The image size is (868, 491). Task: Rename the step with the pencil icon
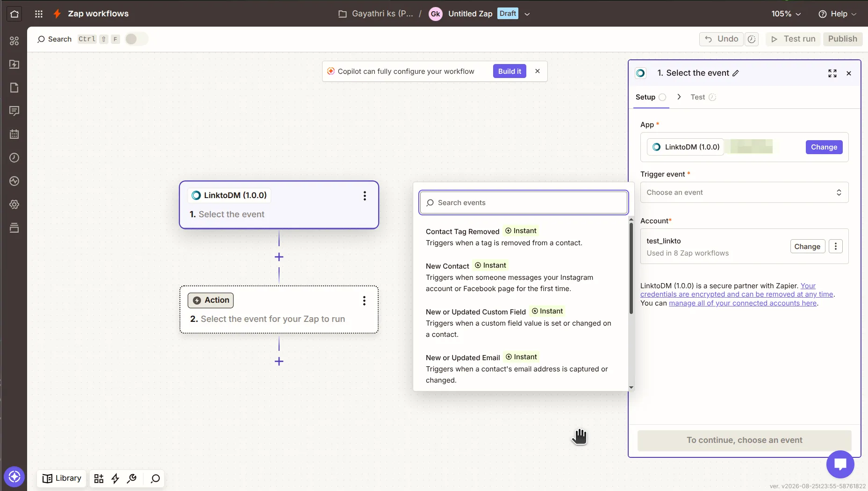tap(736, 73)
